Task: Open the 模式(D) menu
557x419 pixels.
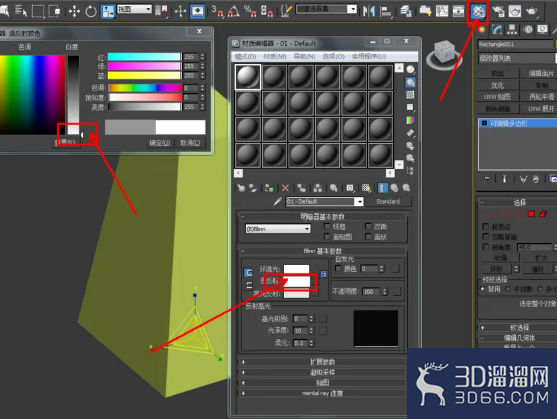Action: tap(245, 56)
